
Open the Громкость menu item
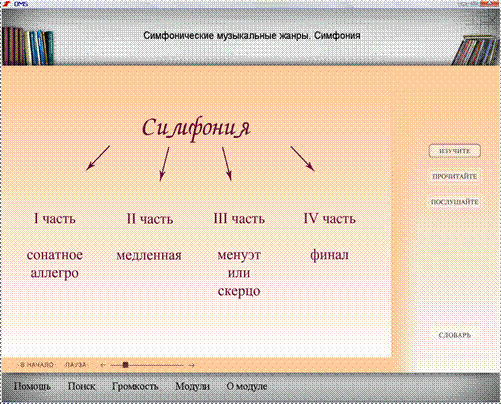[x=135, y=386]
